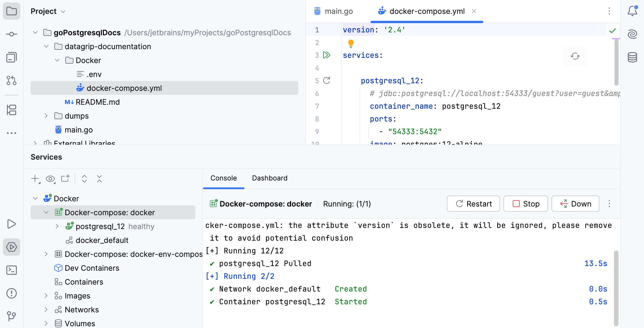The width and height of the screenshot is (644, 328).
Task: Open the Project view mode dropdown
Action: pyautogui.click(x=63, y=11)
